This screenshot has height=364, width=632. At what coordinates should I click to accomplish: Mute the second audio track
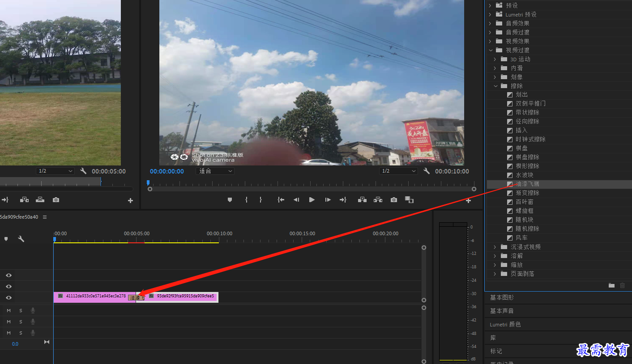[9, 322]
